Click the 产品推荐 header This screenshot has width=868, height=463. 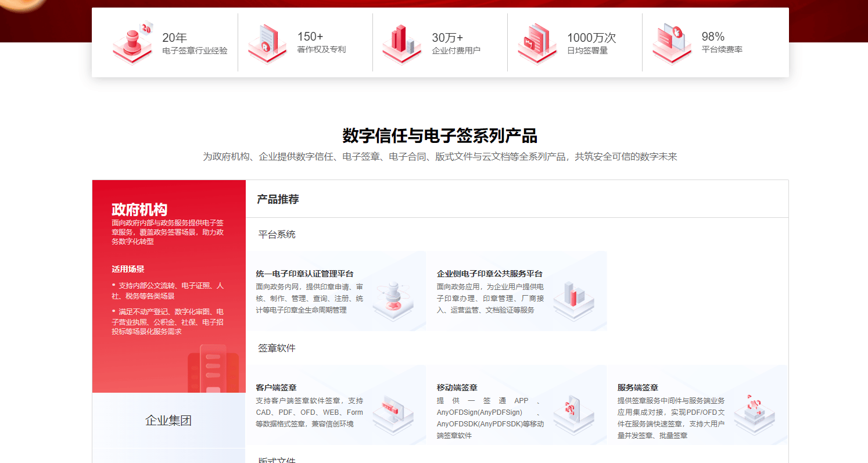[278, 199]
